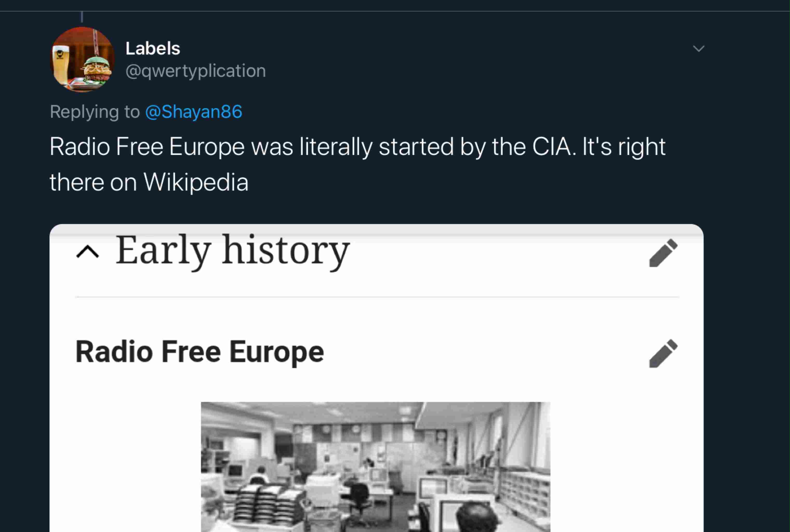Click the tweet text mentioning the CIA
The height and width of the screenshot is (532, 790).
tap(357, 147)
